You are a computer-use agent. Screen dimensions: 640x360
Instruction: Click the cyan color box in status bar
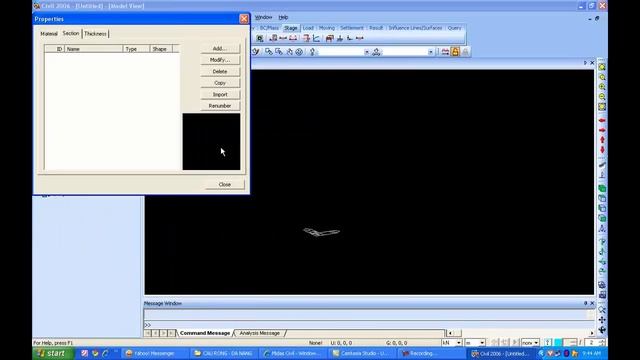(558, 342)
